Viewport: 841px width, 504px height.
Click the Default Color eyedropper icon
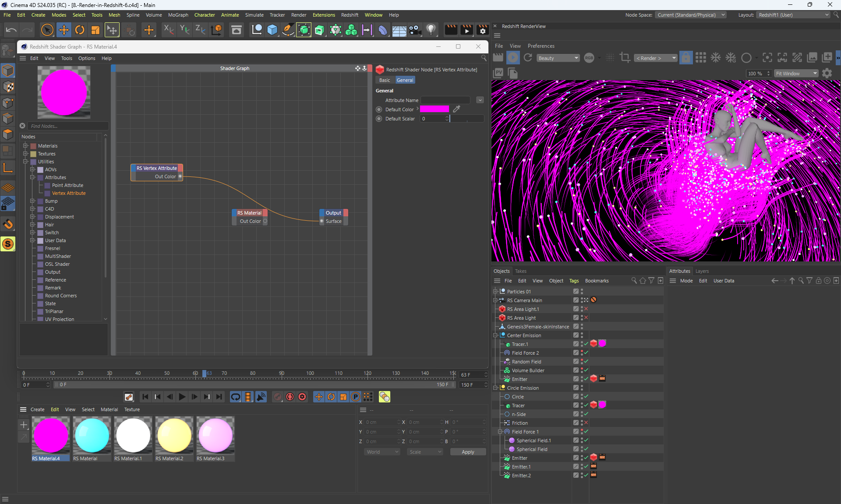tap(456, 109)
